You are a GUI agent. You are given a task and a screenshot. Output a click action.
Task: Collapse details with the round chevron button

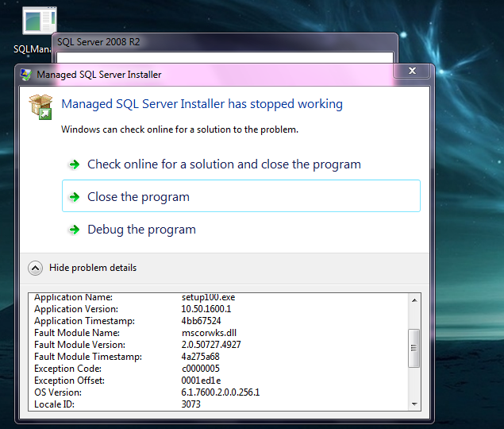[36, 268]
